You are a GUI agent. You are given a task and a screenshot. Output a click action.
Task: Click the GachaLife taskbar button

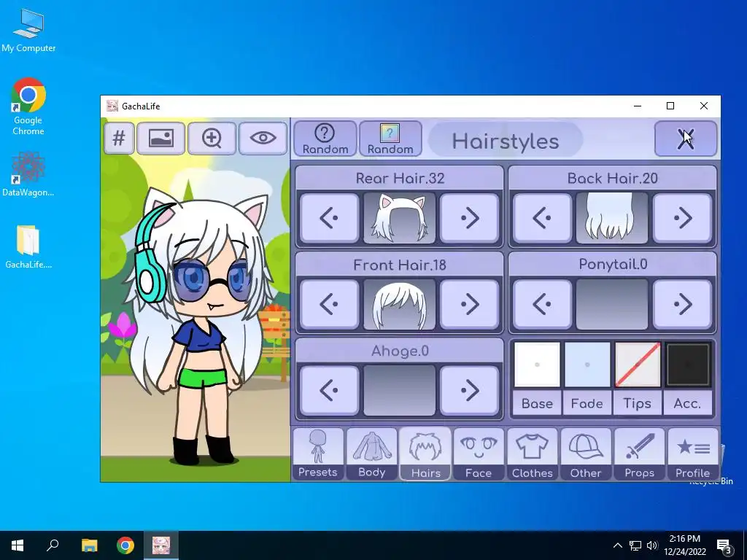click(x=161, y=545)
